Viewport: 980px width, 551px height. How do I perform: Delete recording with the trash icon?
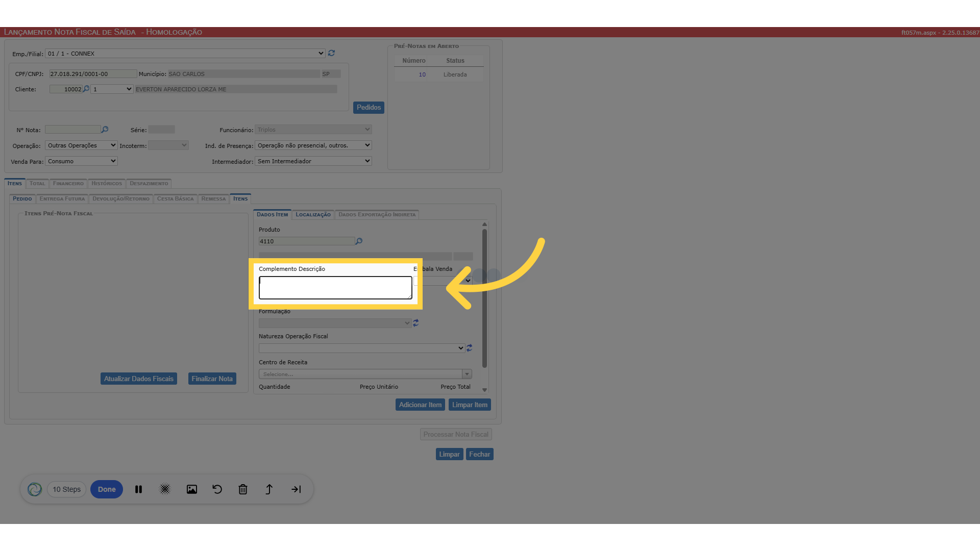coord(243,489)
